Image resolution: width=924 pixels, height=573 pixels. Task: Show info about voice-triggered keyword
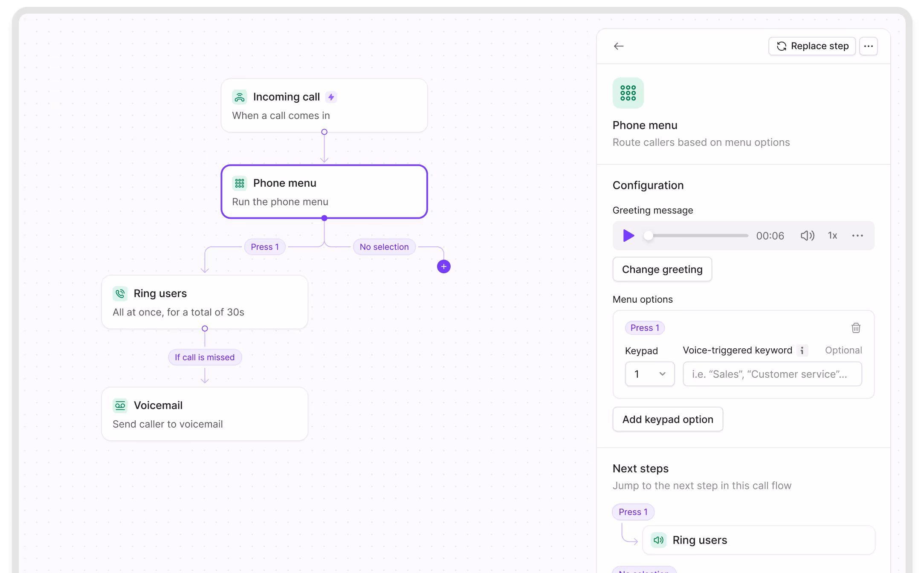802,350
